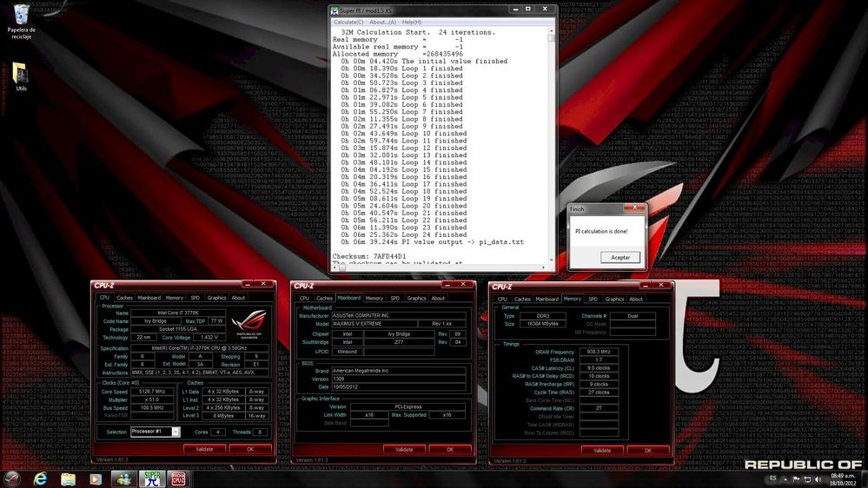Open CPU tab in middle CPU-Z window
Image resolution: width=868 pixels, height=488 pixels.
[304, 298]
